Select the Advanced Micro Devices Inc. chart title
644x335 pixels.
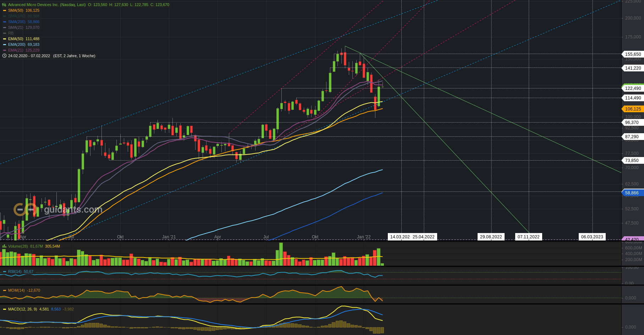coord(47,5)
